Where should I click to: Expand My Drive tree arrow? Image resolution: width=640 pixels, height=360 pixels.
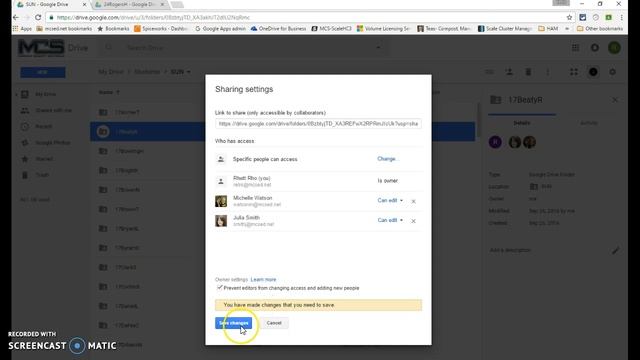(16, 94)
